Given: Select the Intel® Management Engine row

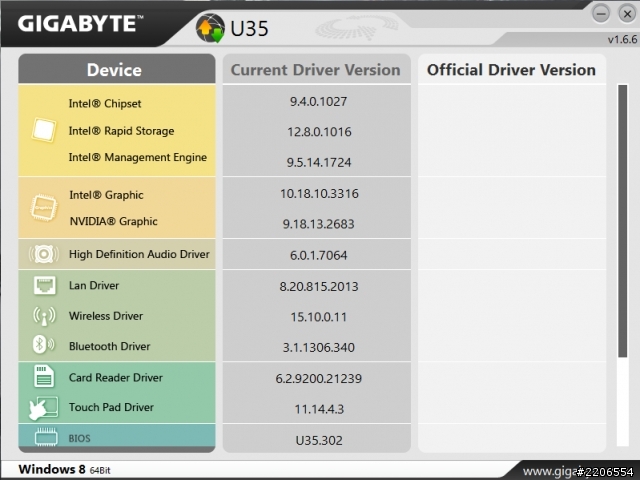Looking at the screenshot, I should [138, 158].
